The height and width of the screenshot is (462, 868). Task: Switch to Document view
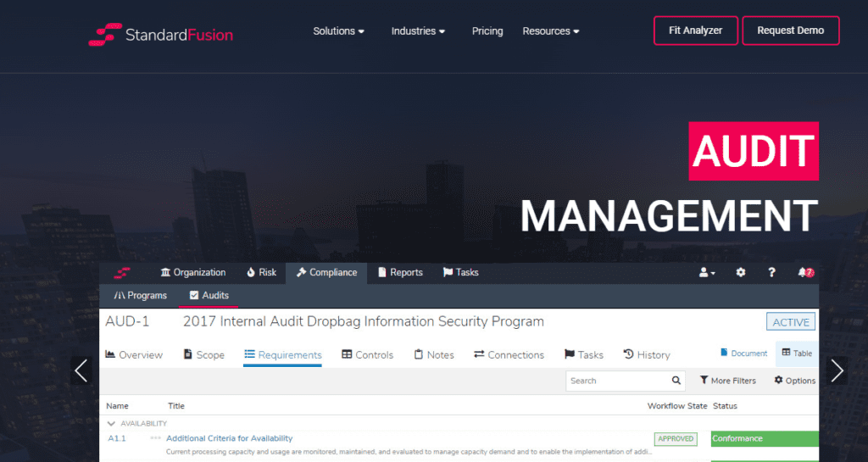pyautogui.click(x=743, y=353)
